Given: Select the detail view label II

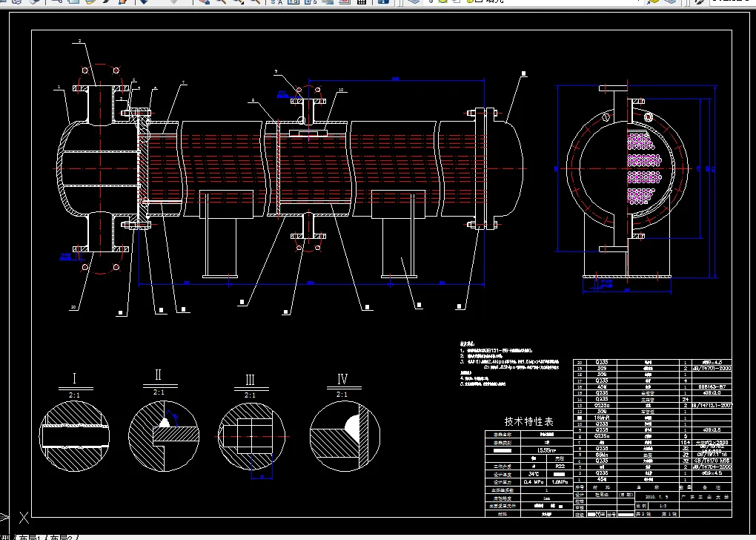Looking at the screenshot, I should click(x=159, y=375).
